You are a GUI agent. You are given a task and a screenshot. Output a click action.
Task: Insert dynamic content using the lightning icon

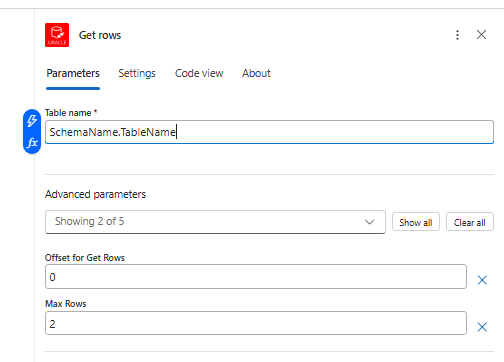(x=32, y=121)
